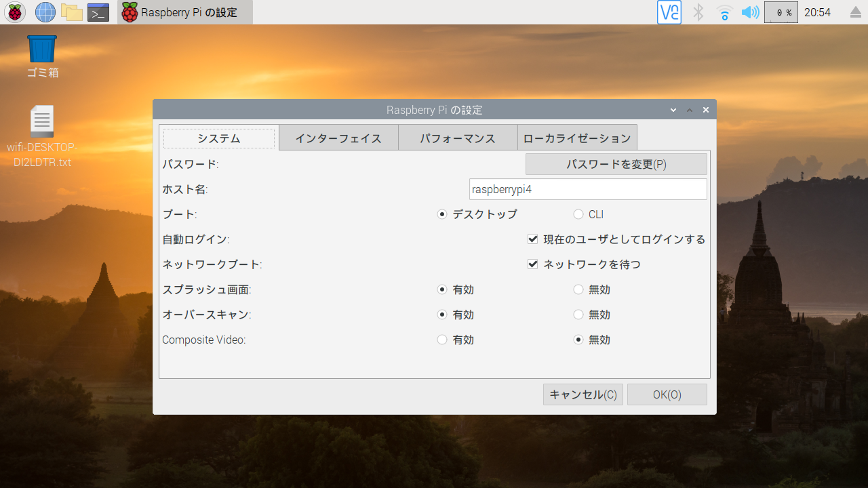Open the file manager folders icon
Screen dimensions: 868x488
(71, 12)
